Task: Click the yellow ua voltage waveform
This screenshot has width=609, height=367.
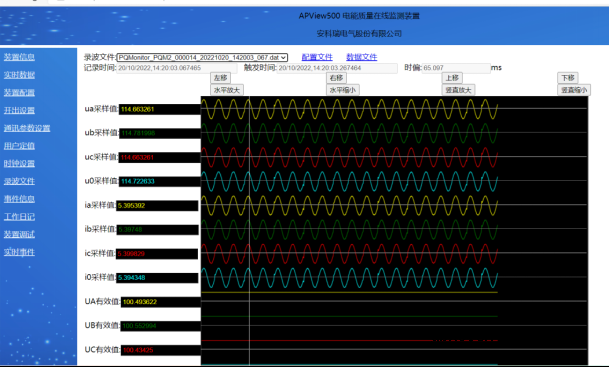Action: [350, 109]
